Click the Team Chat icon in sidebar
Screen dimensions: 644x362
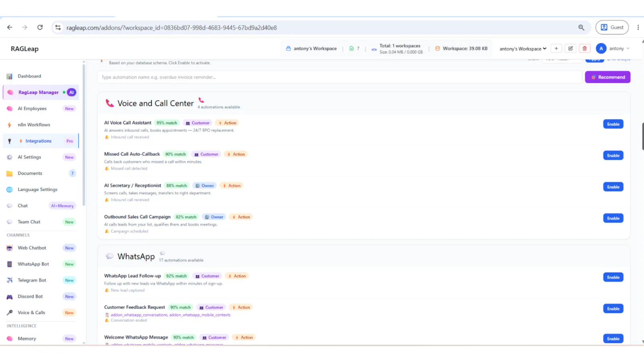[x=10, y=222]
